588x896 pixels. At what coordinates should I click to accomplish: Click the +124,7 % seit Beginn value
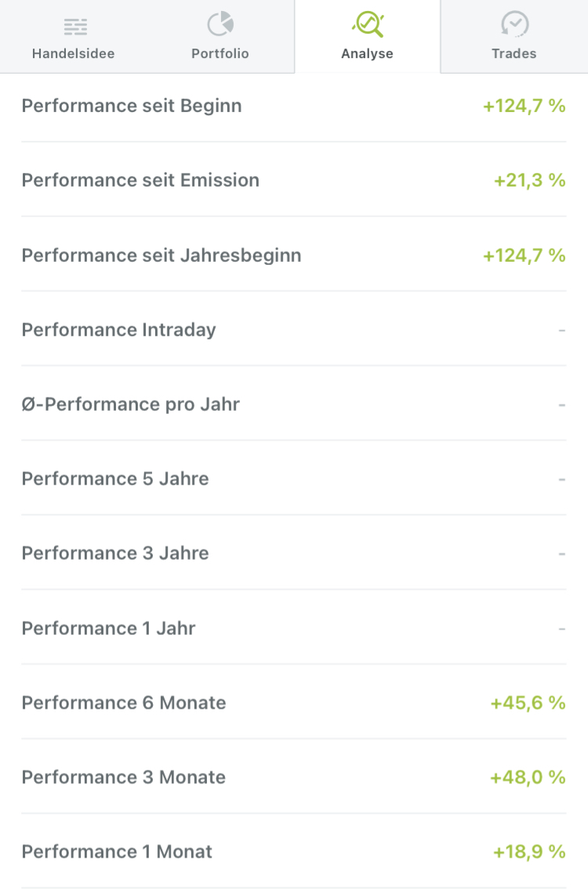(524, 106)
